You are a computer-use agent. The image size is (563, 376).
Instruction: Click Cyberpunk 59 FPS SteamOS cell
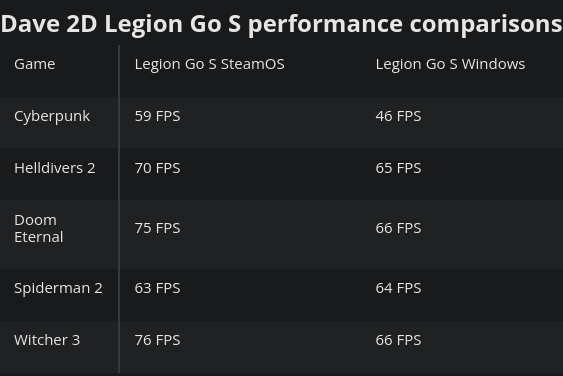[157, 116]
